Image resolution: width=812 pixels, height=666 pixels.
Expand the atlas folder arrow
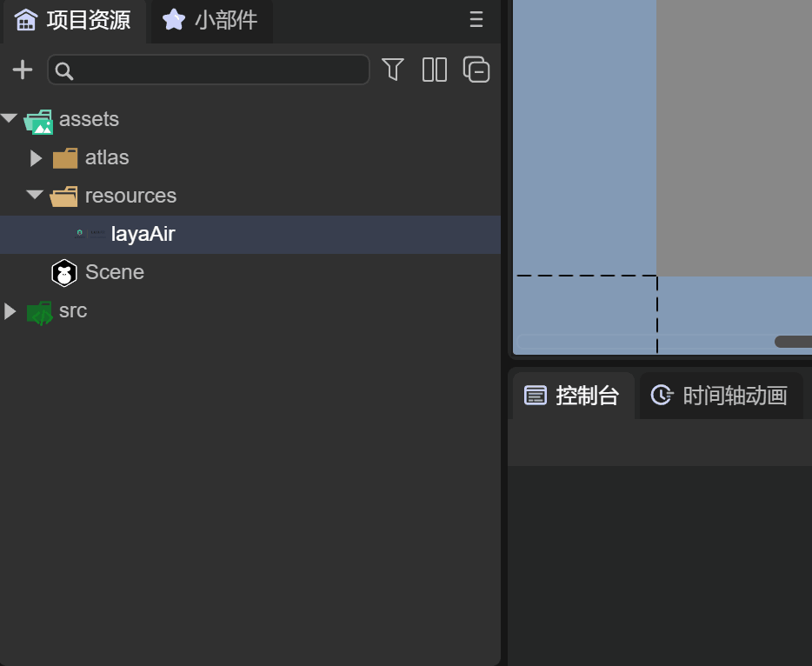(36, 158)
